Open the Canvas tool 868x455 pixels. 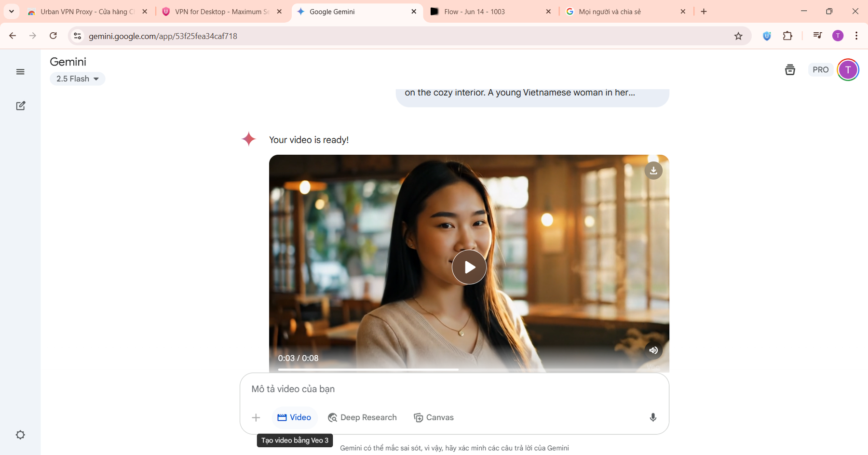pos(434,417)
